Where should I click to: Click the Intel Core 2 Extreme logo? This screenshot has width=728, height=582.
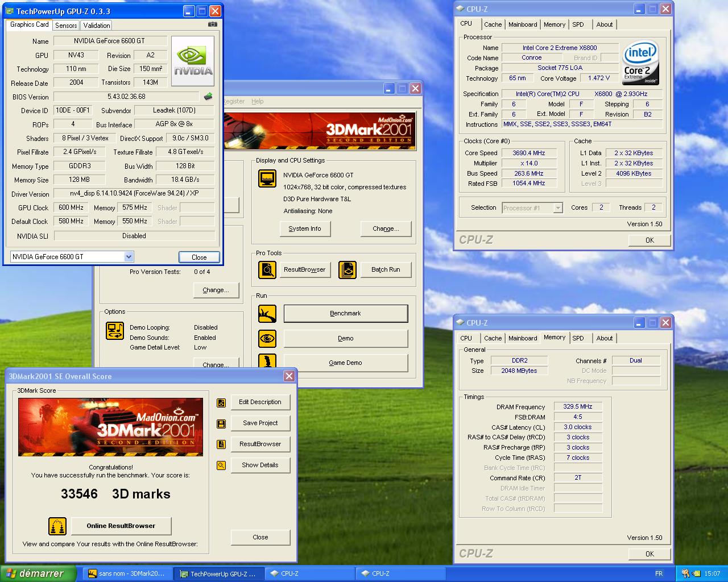tap(640, 63)
